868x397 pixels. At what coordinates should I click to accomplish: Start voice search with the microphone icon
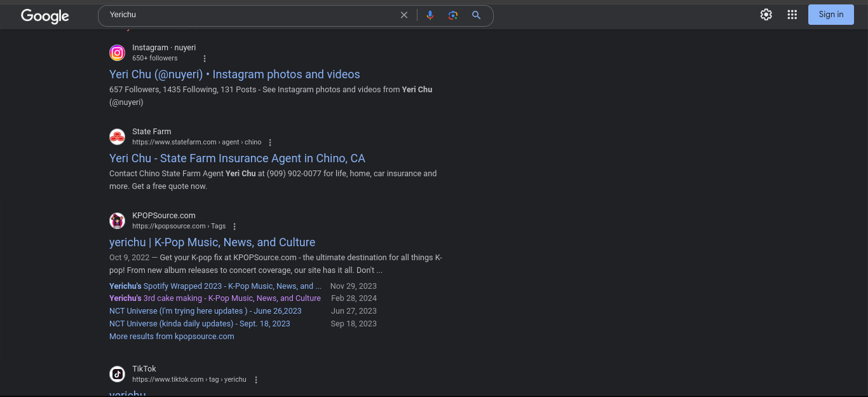click(x=430, y=15)
